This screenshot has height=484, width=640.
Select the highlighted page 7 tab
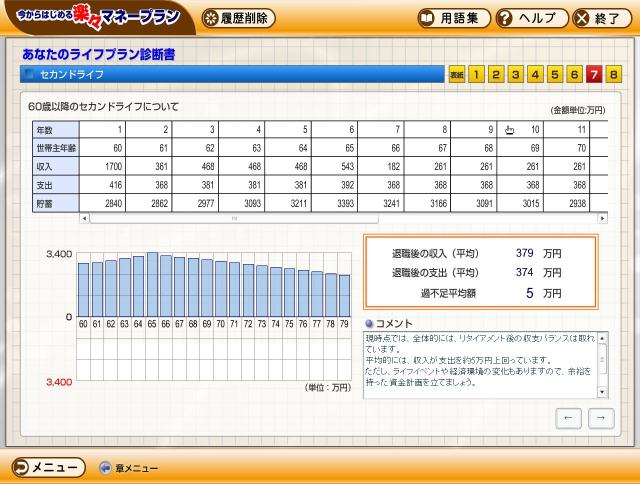coord(594,74)
